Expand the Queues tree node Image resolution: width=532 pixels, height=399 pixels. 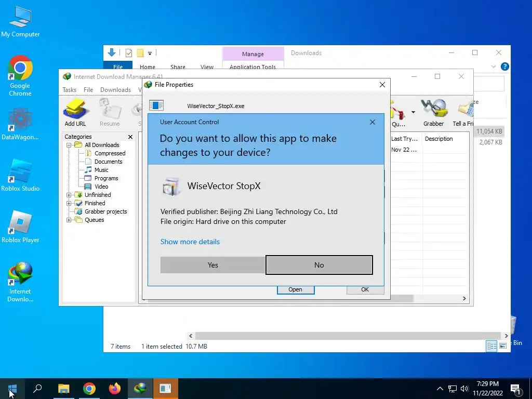(x=69, y=220)
